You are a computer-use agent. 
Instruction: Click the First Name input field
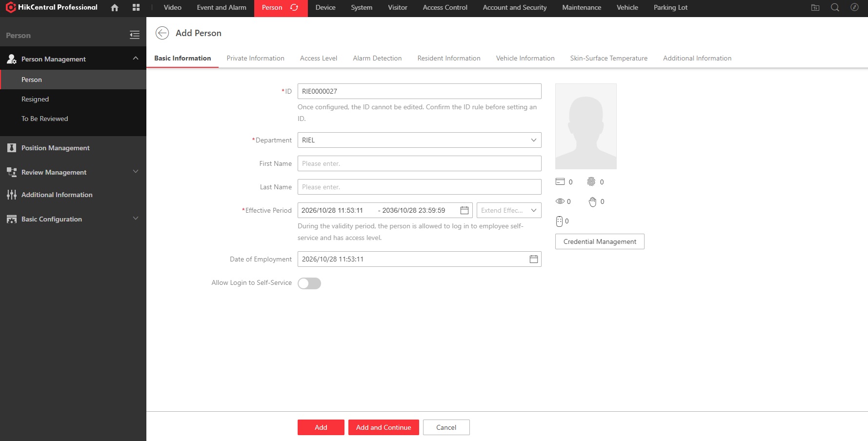point(420,163)
